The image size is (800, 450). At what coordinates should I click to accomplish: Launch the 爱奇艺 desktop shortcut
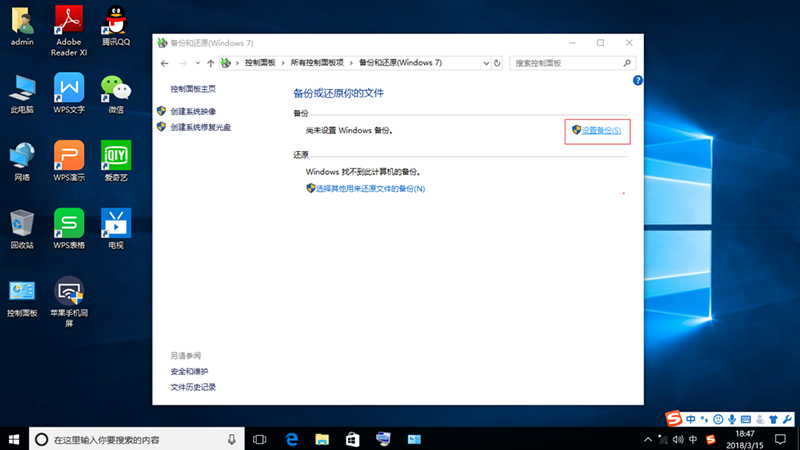click(x=116, y=161)
